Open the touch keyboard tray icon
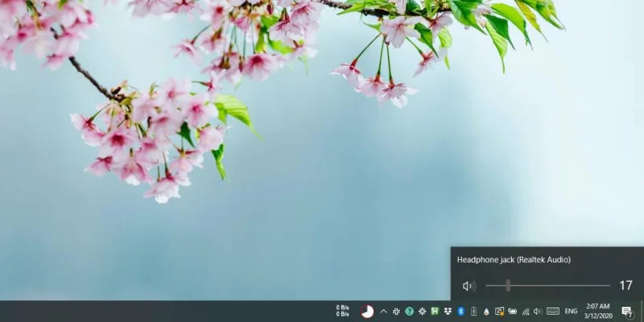644x322 pixels. tap(553, 312)
